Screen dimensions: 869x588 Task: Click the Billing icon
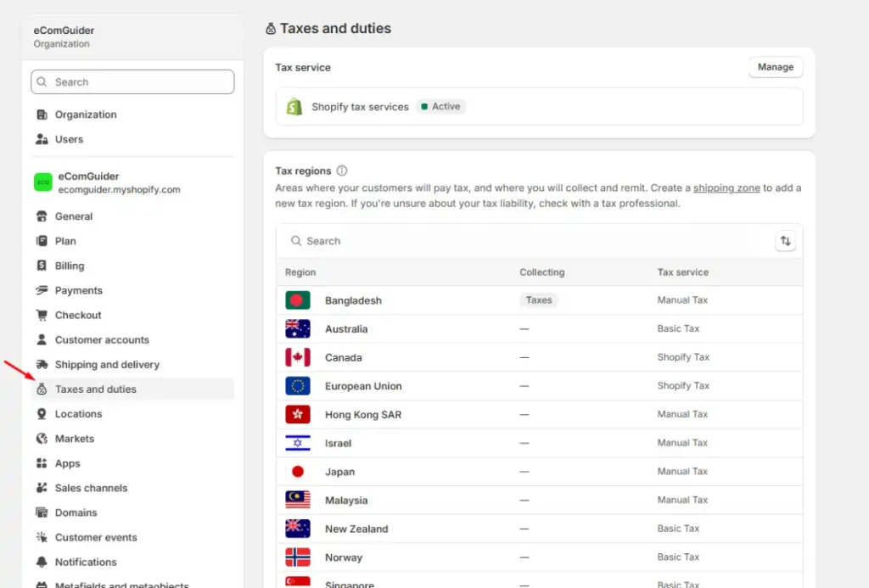click(42, 266)
